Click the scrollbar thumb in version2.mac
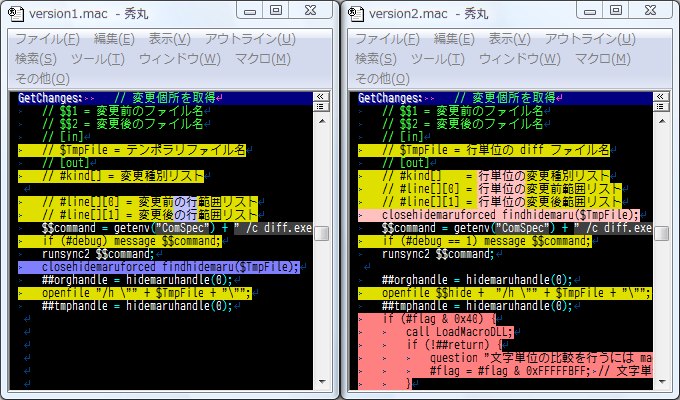680x400 pixels. click(662, 233)
